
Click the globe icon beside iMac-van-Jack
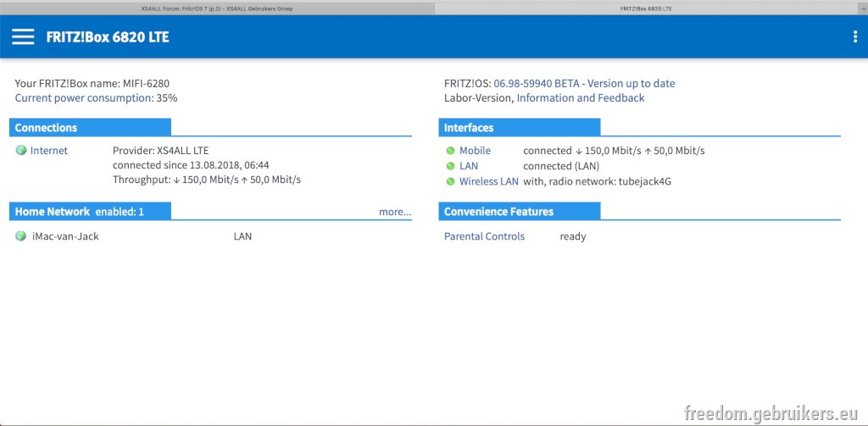(x=21, y=236)
